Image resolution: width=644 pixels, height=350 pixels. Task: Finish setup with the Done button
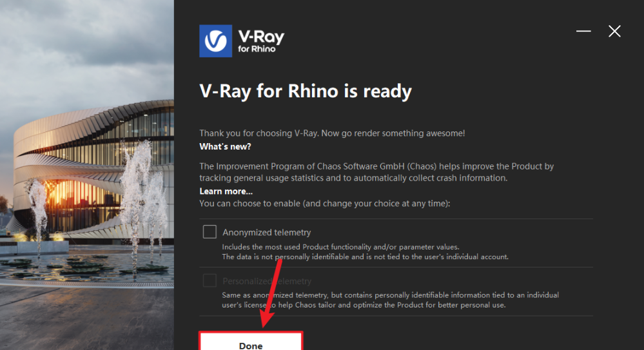pyautogui.click(x=251, y=341)
